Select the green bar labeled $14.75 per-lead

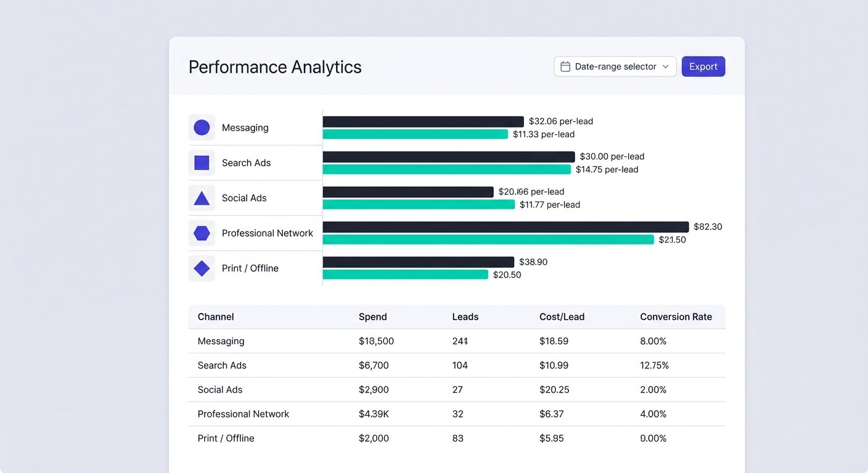coord(447,169)
